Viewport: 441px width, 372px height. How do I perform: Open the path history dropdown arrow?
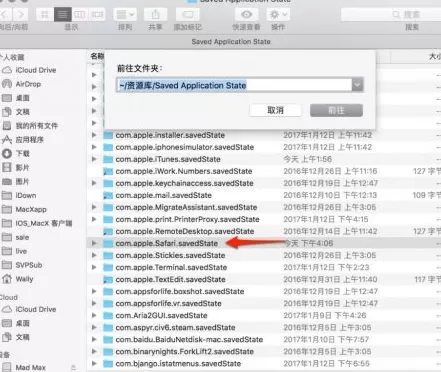tap(357, 85)
